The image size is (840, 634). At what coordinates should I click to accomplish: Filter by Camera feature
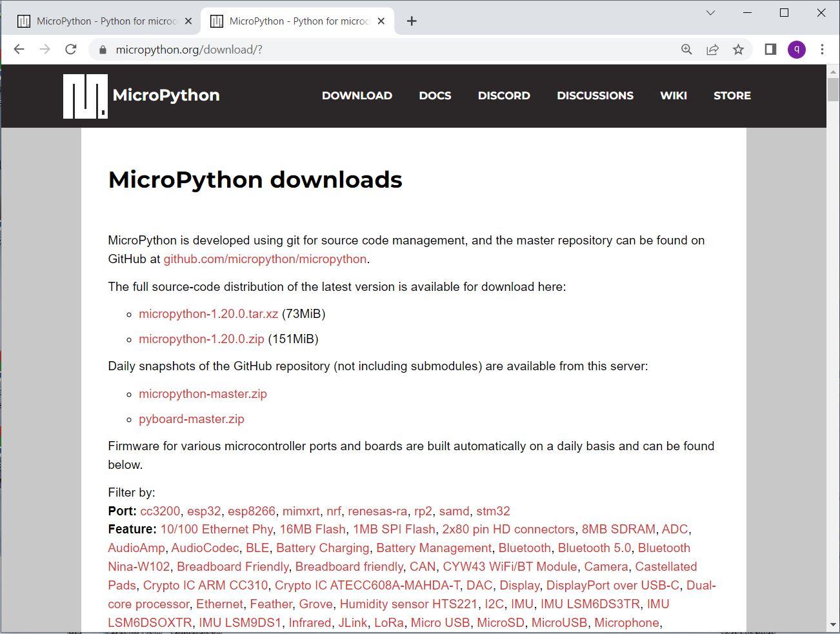pos(606,567)
